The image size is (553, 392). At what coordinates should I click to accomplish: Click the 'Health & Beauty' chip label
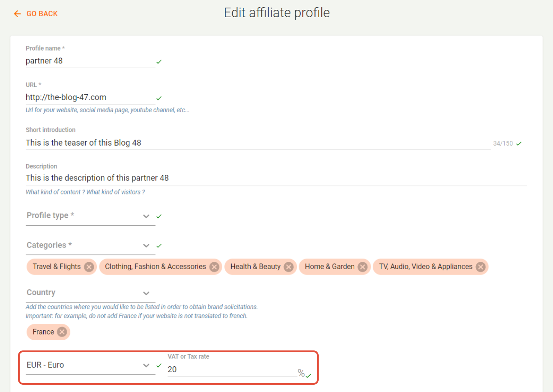pos(255,266)
